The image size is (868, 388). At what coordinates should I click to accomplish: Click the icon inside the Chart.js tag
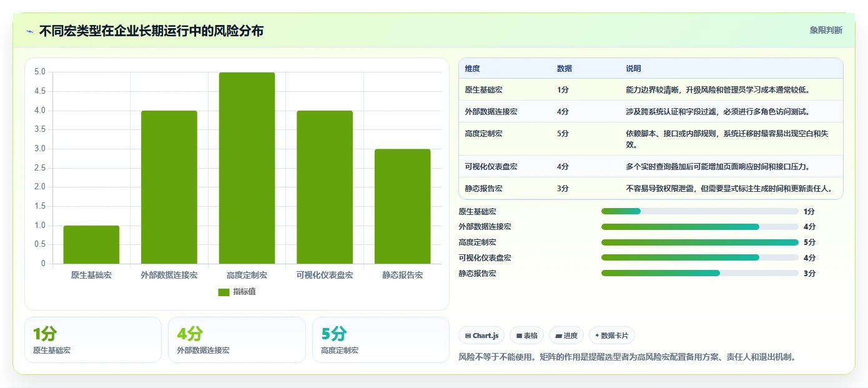click(x=468, y=336)
